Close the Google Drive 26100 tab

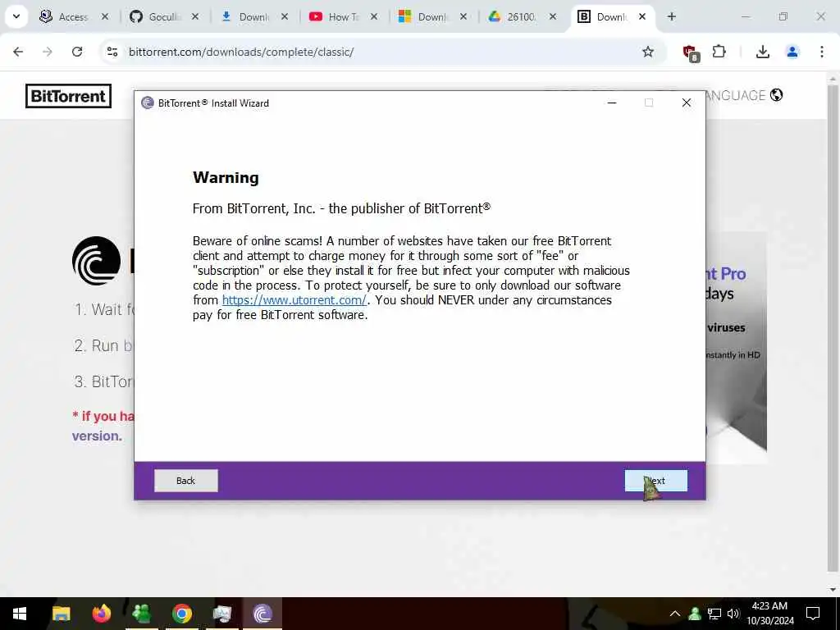(553, 16)
